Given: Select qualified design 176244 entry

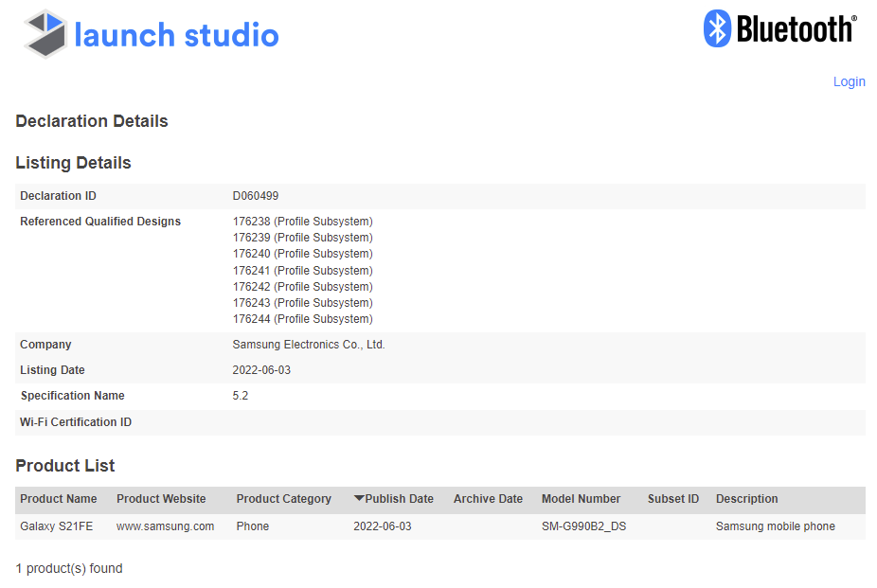Looking at the screenshot, I should click(x=302, y=319).
